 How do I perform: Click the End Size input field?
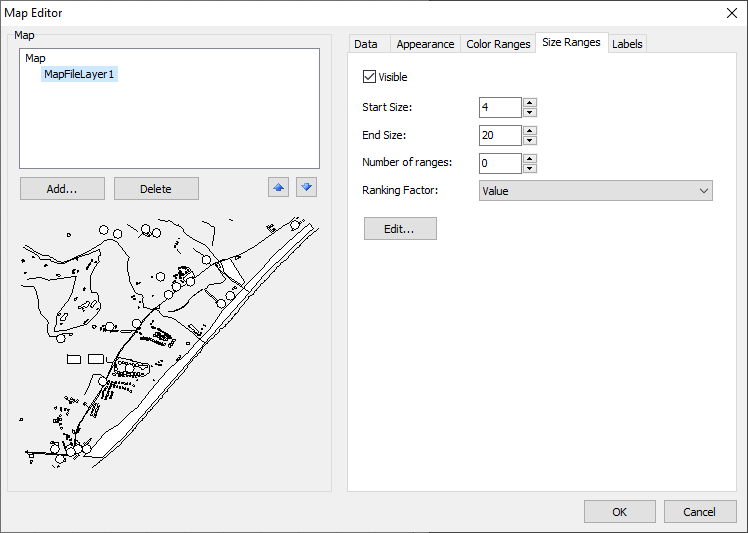(x=500, y=135)
